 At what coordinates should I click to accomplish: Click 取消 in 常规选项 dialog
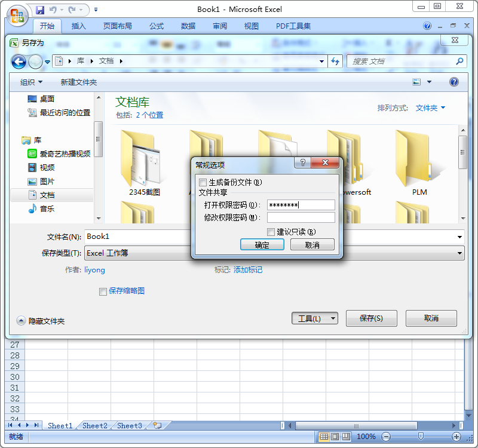tap(312, 245)
